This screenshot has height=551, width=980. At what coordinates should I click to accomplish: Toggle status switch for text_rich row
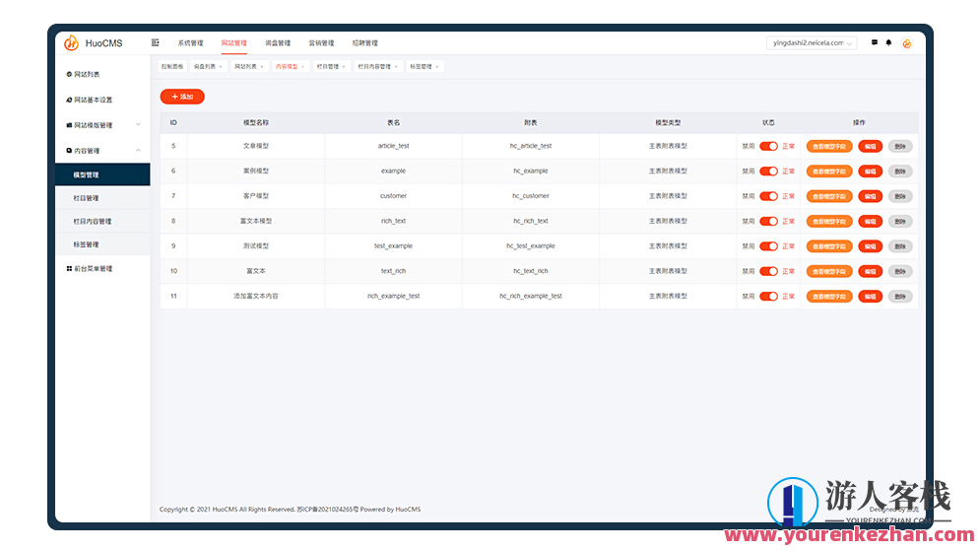click(769, 271)
